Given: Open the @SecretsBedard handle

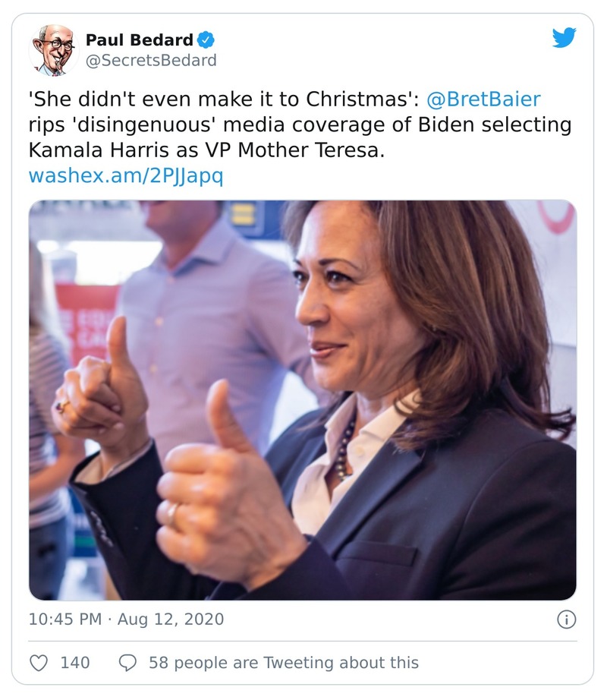Looking at the screenshot, I should point(151,61).
